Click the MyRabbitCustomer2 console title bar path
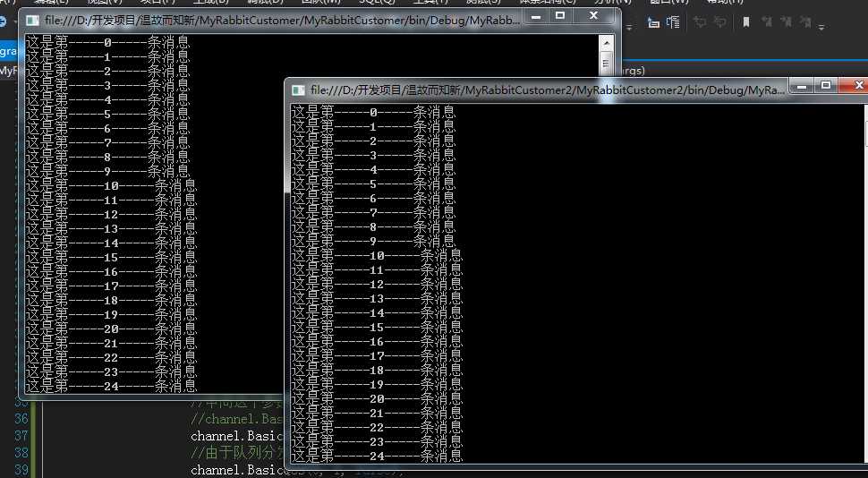This screenshot has width=868, height=478. [548, 90]
